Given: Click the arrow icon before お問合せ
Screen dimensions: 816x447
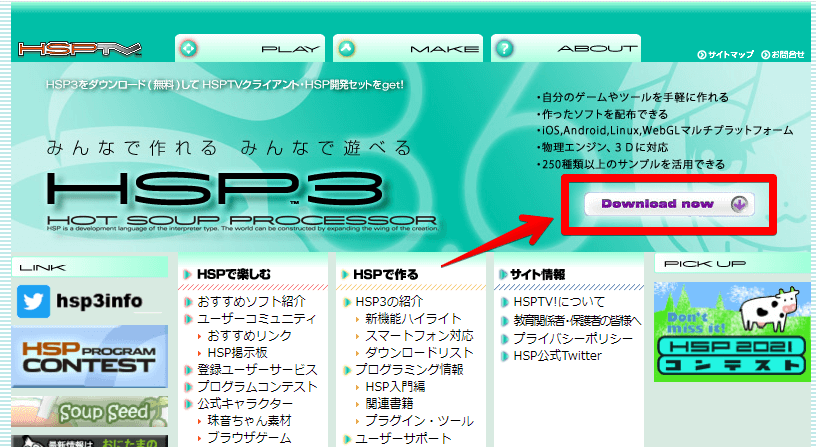Looking at the screenshot, I should (x=766, y=54).
